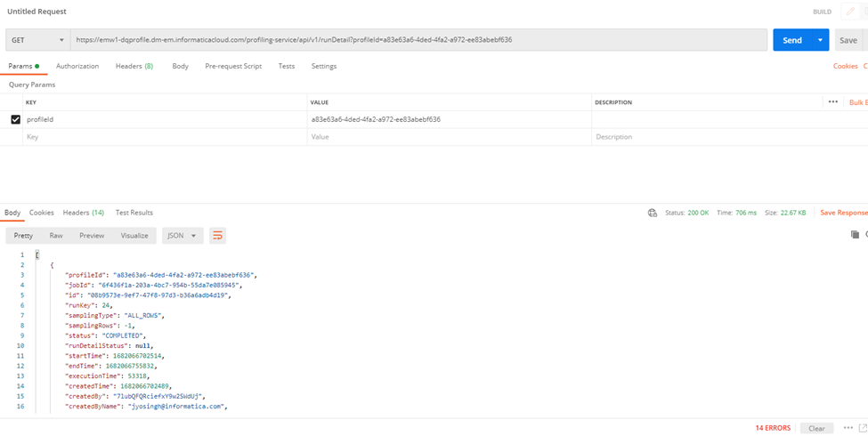Click the pencil edit icon near BUILD
The height and width of the screenshot is (436, 868).
850,12
